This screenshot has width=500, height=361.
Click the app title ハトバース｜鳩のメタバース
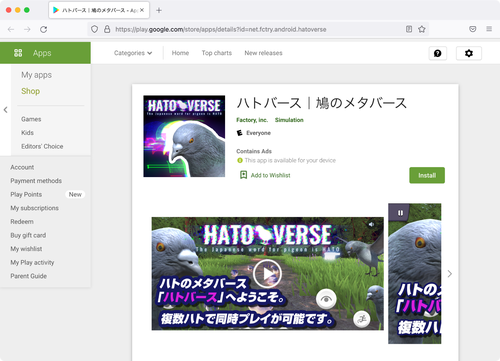(x=322, y=103)
